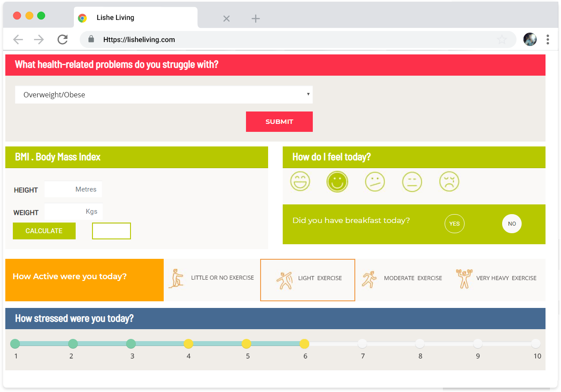Click the lisheliving.com address bar

(297, 39)
